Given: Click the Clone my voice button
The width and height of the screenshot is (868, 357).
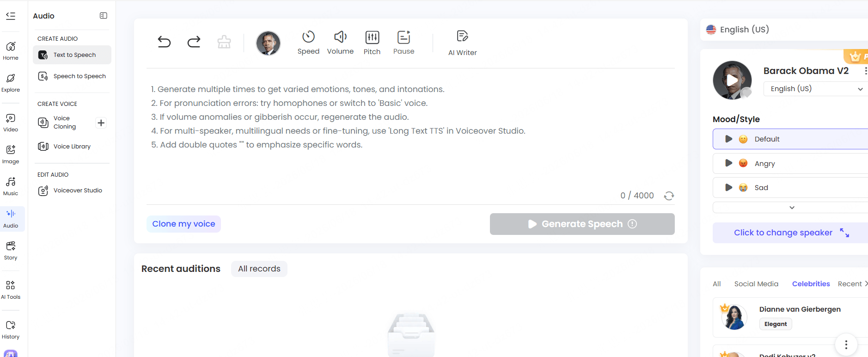Looking at the screenshot, I should tap(183, 224).
